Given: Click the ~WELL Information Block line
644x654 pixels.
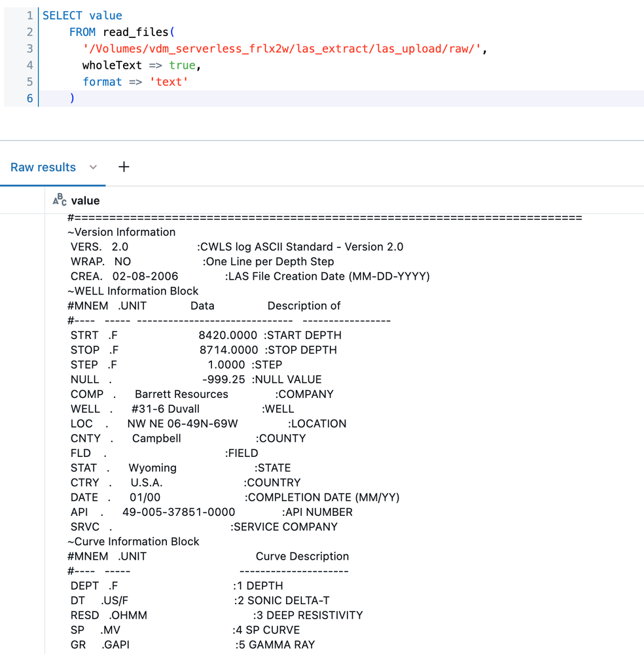Looking at the screenshot, I should pyautogui.click(x=133, y=291).
